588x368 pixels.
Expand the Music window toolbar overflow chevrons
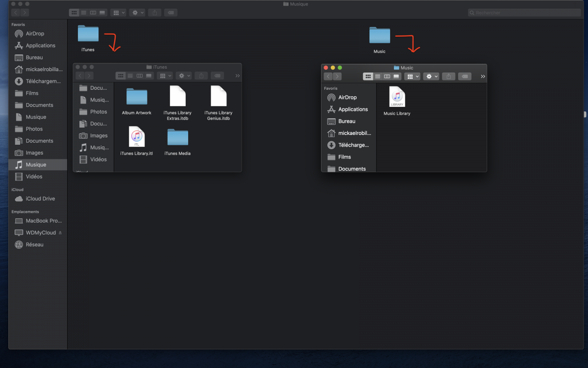tap(483, 76)
